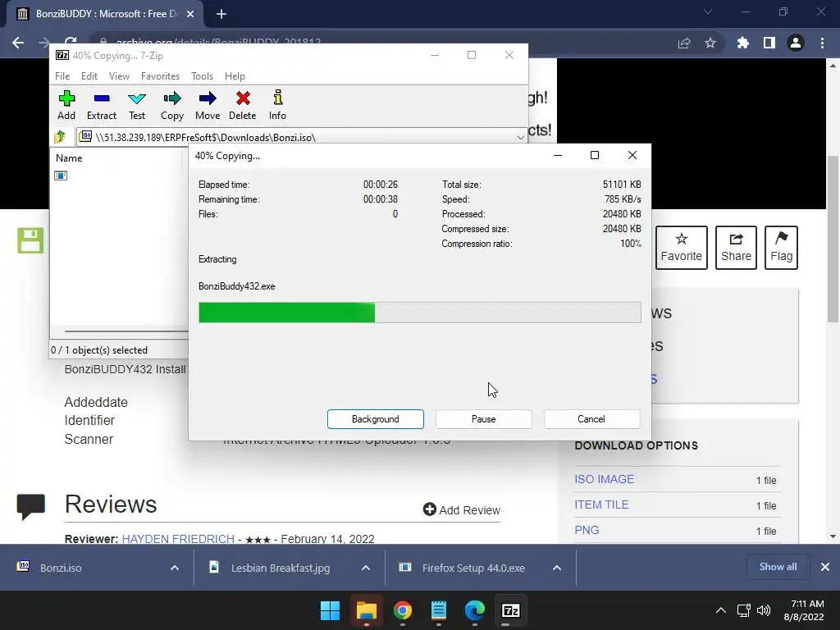
Task: Click share page icon in address bar
Action: [x=684, y=43]
